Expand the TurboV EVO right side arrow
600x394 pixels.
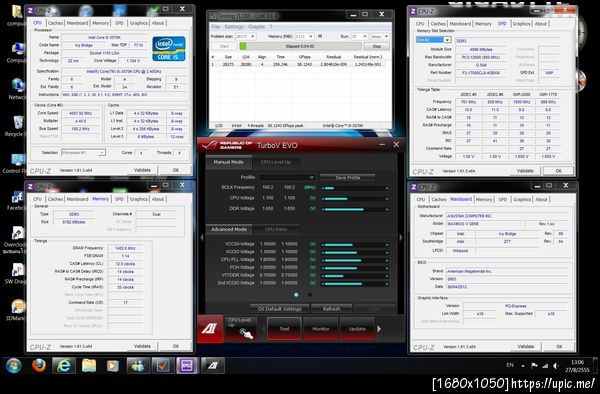[401, 238]
